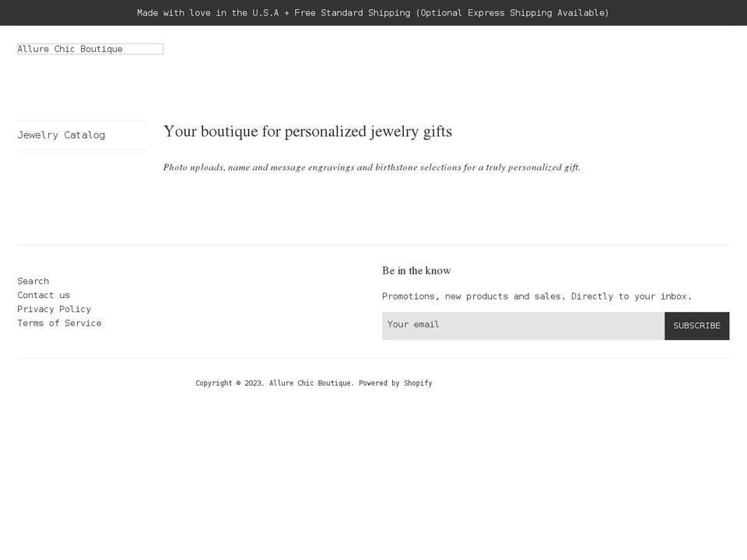
Task: Click inside the email subscription box
Action: (x=523, y=325)
